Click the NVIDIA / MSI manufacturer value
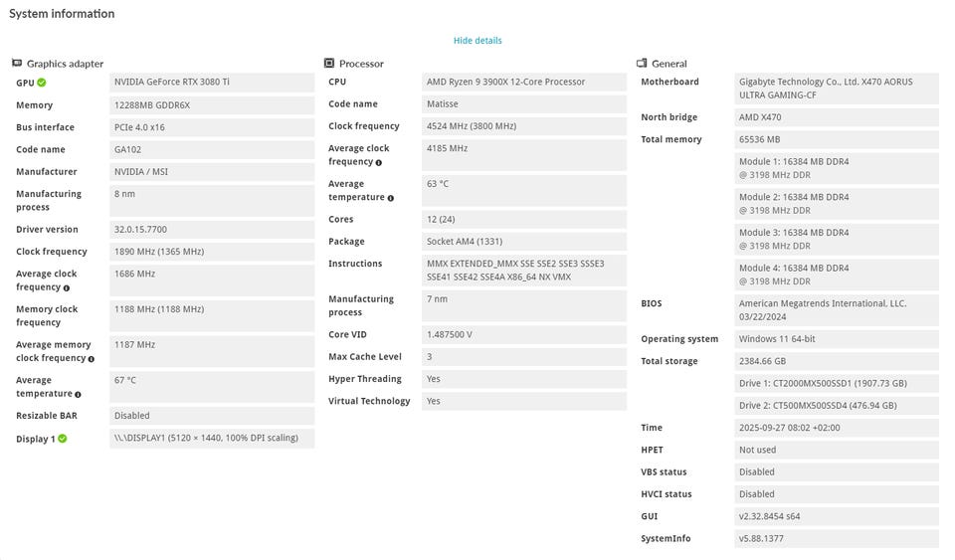This screenshot has height=560, width=955. pos(212,172)
